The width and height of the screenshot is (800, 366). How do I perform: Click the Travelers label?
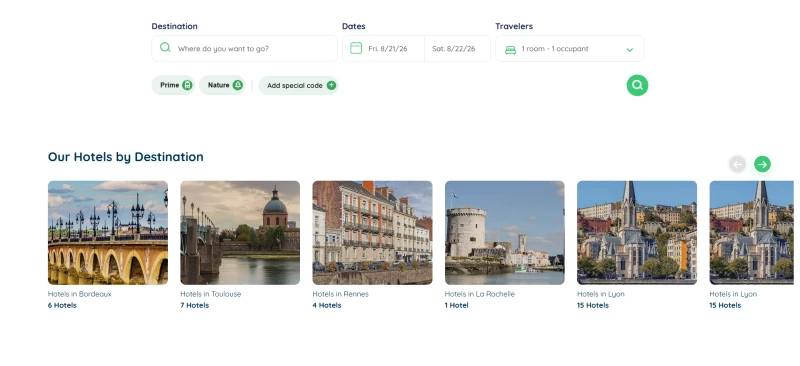point(514,26)
